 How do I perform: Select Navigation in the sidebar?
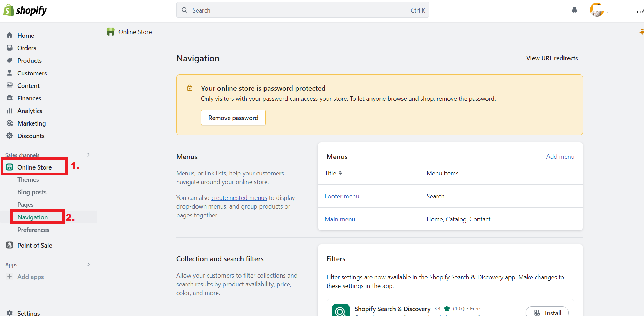click(x=33, y=217)
